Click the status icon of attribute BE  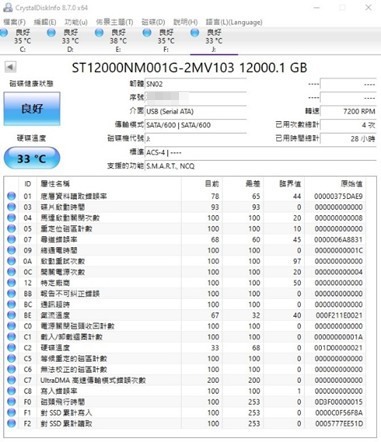click(11, 315)
